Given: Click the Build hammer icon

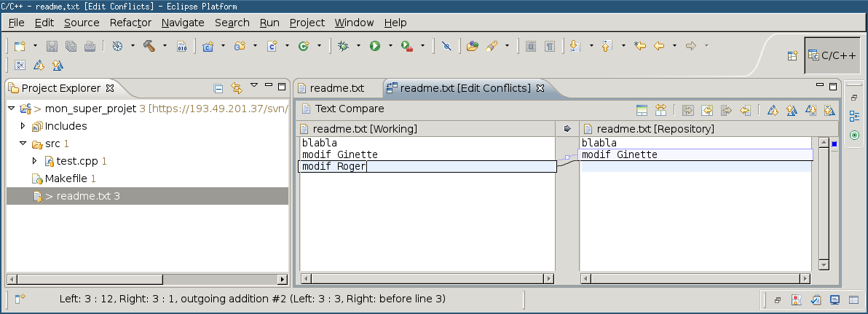Looking at the screenshot, I should point(149,46).
